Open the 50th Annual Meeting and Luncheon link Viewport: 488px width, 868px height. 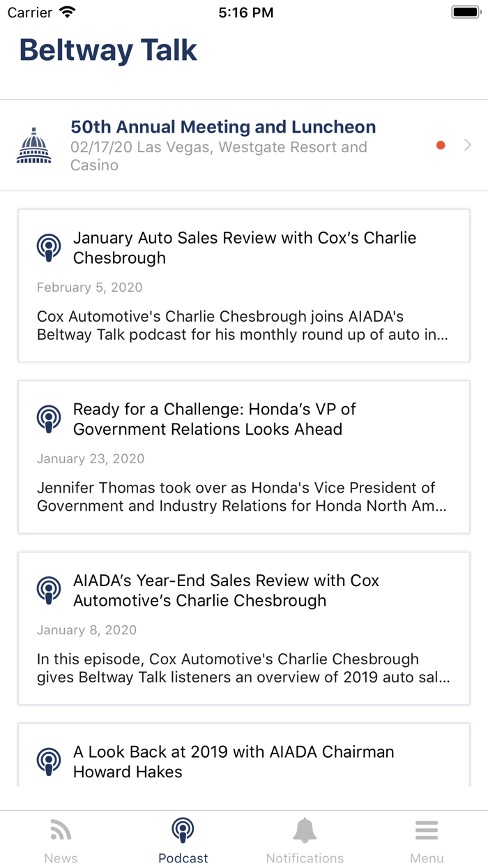[x=222, y=127]
